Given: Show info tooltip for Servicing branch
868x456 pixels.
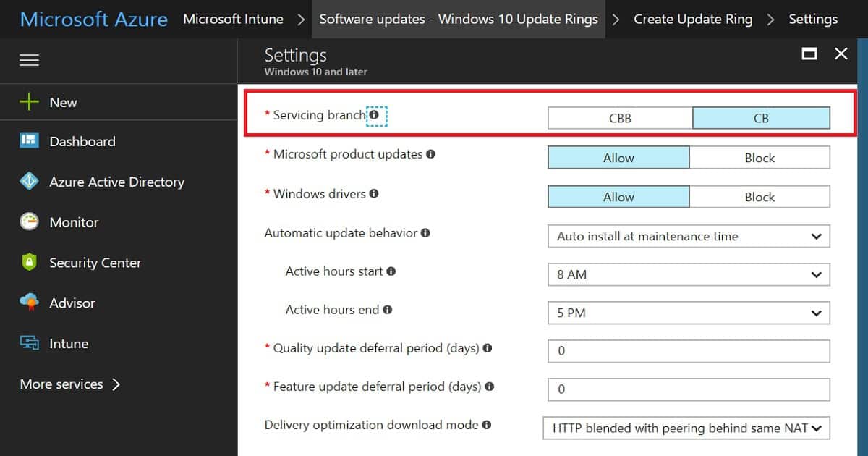Looking at the screenshot, I should tap(374, 115).
